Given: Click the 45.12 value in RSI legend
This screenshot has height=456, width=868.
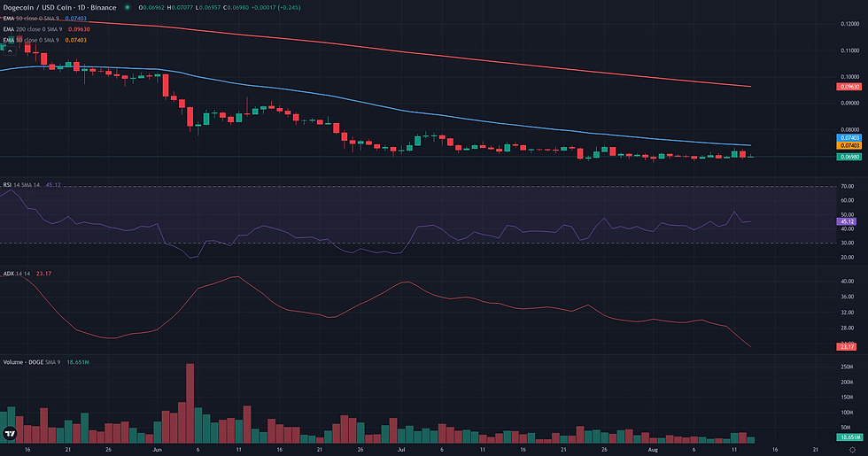Looking at the screenshot, I should [53, 185].
